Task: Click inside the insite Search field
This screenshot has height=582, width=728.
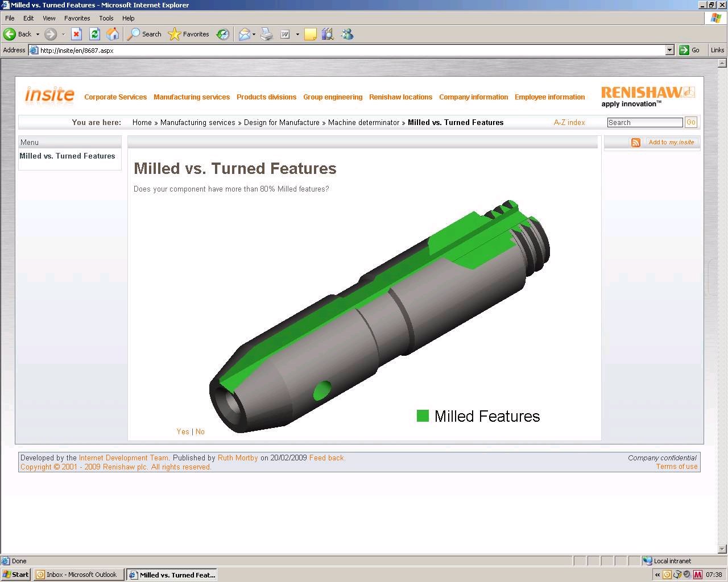Action: 644,122
